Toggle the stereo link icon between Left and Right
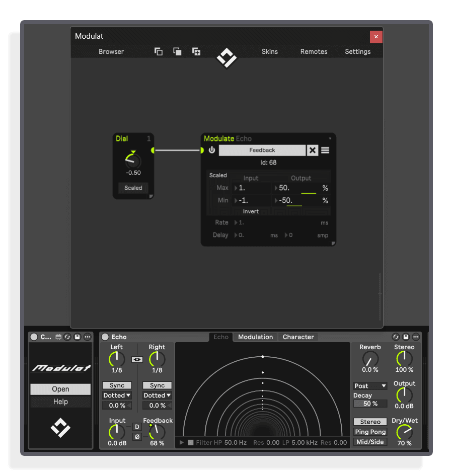 137,359
